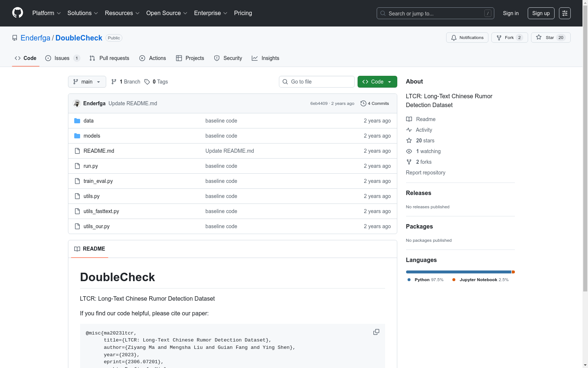The height and width of the screenshot is (368, 588).
Task: Open the Insights tab
Action: click(266, 58)
